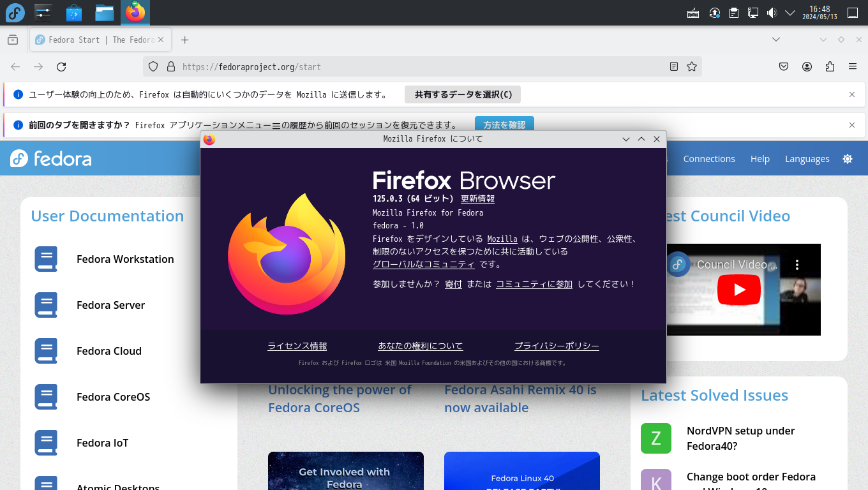Open あなたの権利について link
The image size is (868, 490).
420,346
